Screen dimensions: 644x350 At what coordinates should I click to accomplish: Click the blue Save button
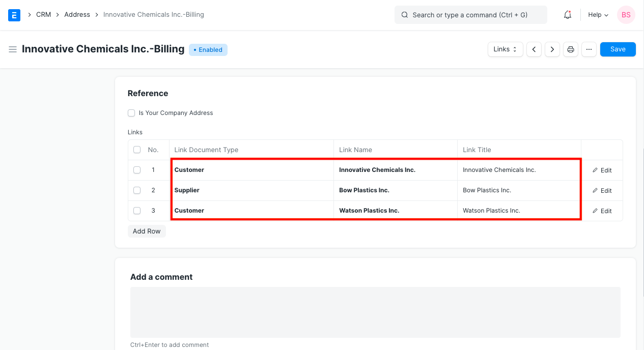pos(618,49)
